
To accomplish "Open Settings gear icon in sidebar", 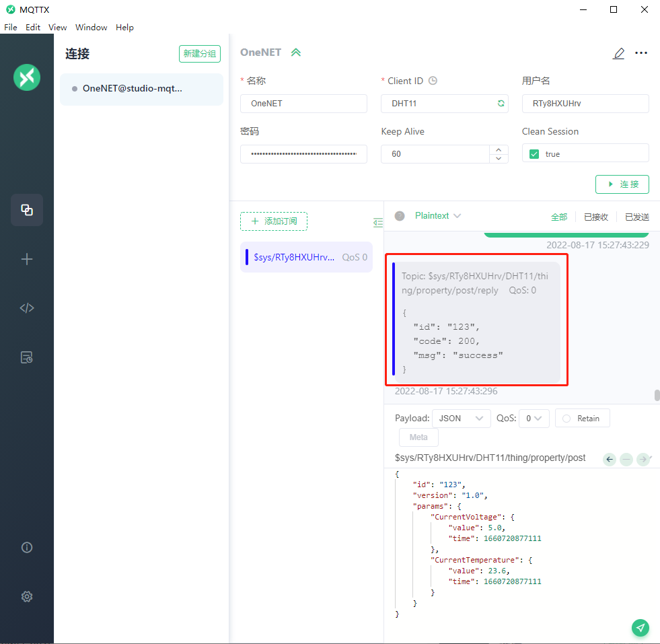I will click(27, 596).
